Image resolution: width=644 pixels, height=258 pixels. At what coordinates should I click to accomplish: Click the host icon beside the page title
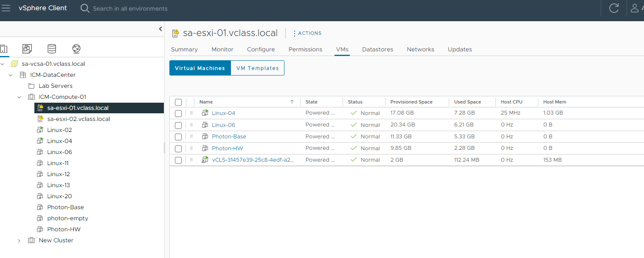click(x=175, y=33)
